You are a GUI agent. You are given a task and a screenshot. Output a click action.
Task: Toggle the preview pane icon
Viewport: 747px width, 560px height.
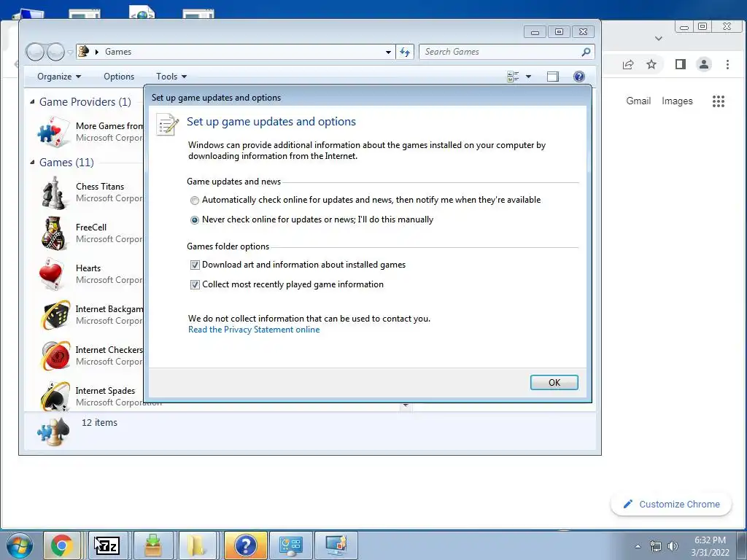[x=553, y=77]
